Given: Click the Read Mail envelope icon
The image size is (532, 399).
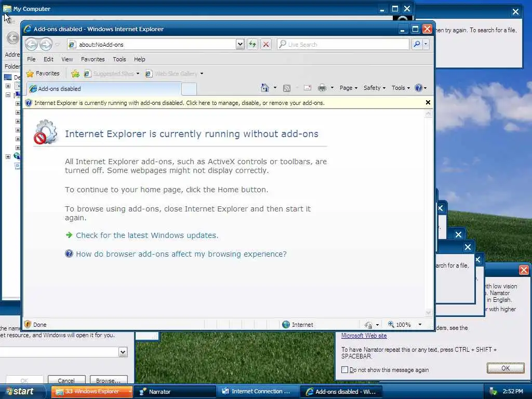Looking at the screenshot, I should click(308, 88).
